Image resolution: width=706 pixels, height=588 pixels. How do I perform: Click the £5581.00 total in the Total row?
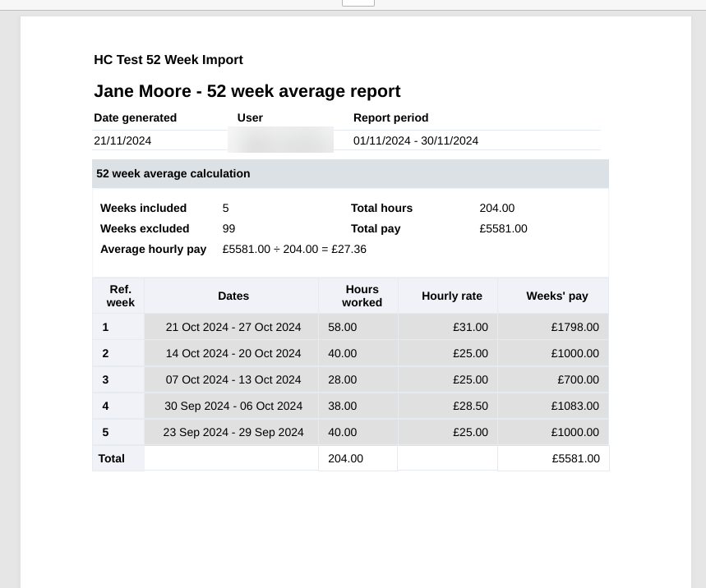[575, 458]
